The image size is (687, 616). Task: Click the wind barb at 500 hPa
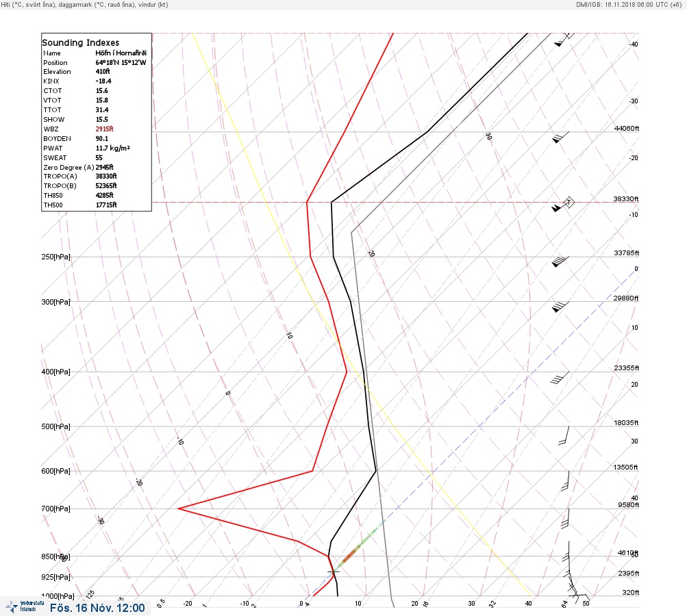click(x=564, y=435)
